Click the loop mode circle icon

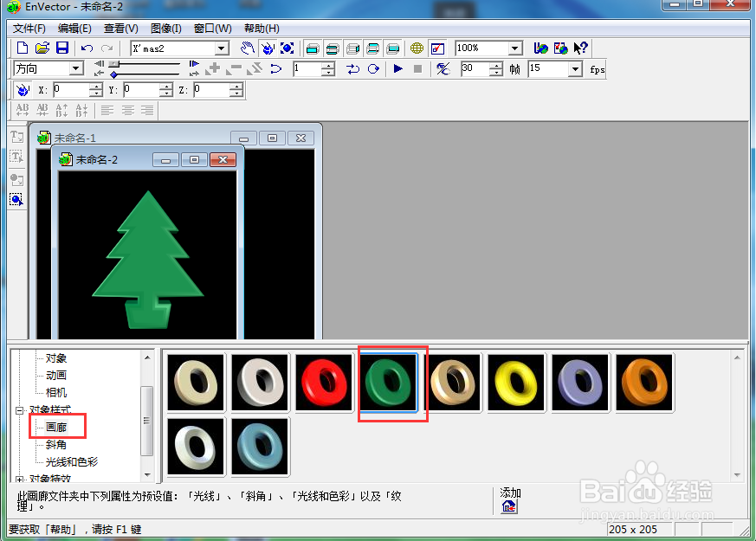tap(373, 69)
